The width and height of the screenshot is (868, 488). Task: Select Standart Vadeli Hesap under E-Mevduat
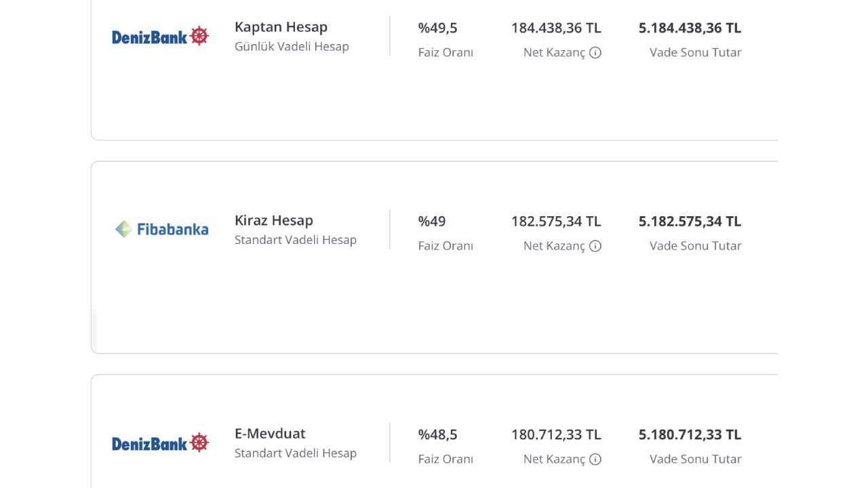[x=296, y=453]
